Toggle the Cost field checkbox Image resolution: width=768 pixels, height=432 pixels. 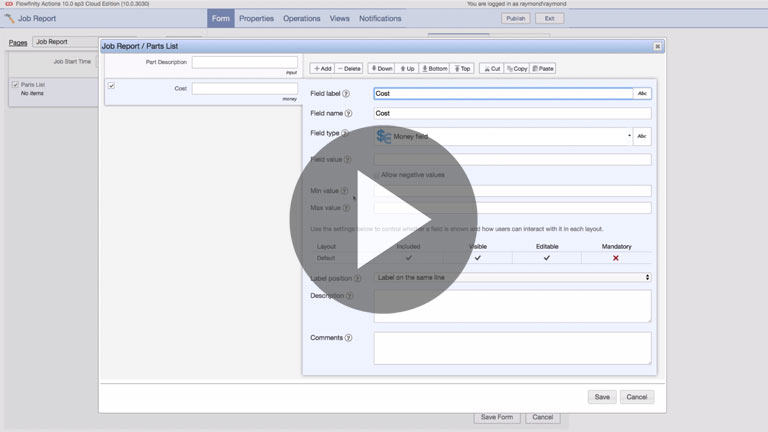111,86
